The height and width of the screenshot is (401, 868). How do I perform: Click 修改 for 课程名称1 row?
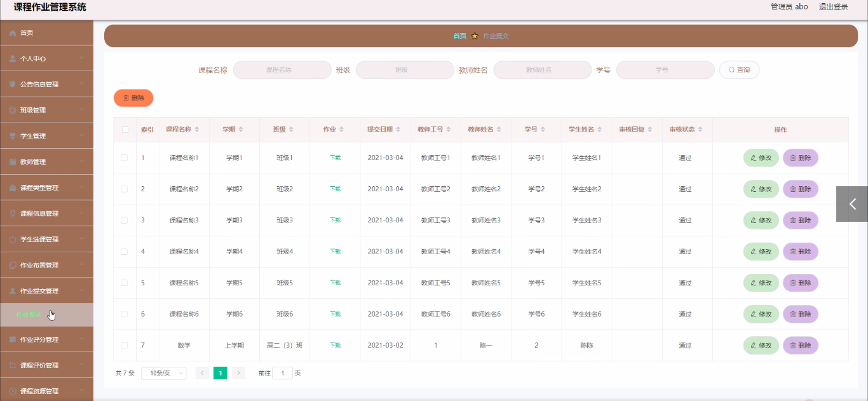tap(761, 158)
